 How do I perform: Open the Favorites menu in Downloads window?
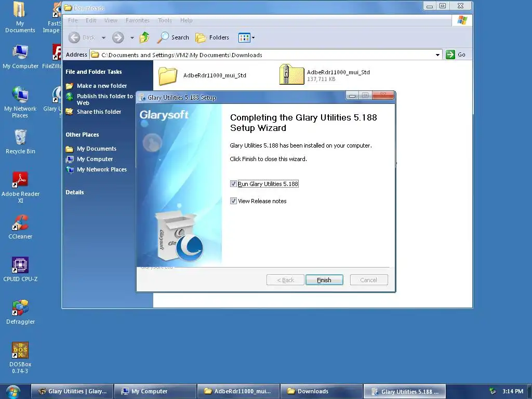pyautogui.click(x=137, y=20)
